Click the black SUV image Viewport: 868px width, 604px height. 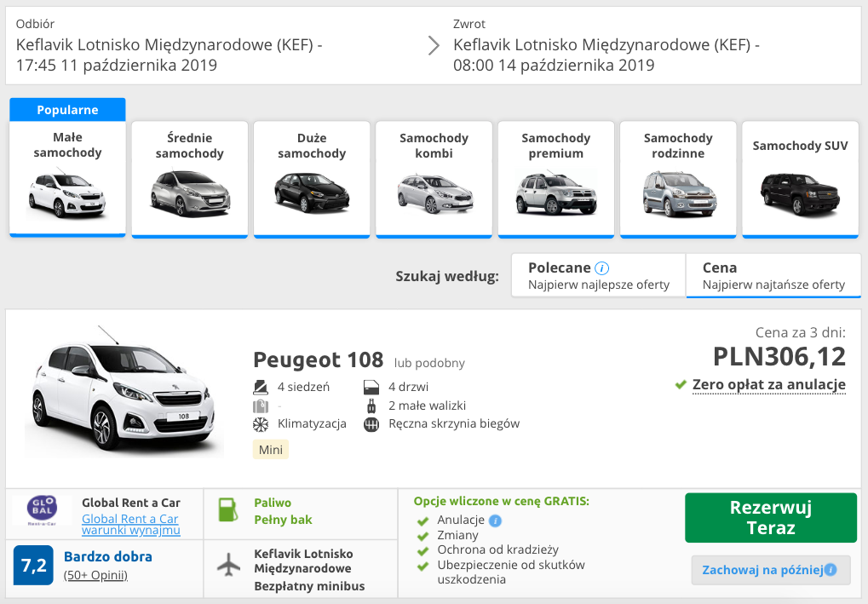point(800,193)
